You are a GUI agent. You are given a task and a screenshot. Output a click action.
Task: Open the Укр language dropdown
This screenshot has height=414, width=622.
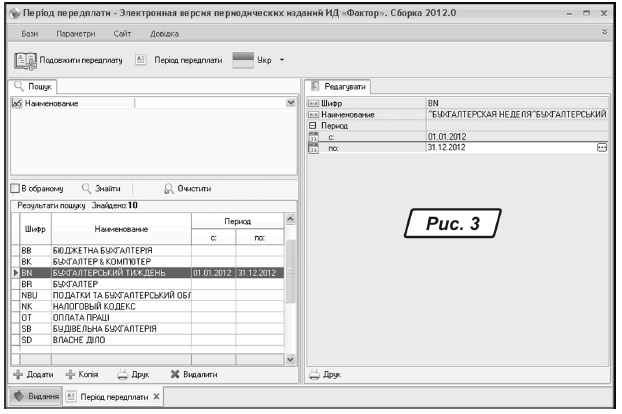(x=283, y=60)
